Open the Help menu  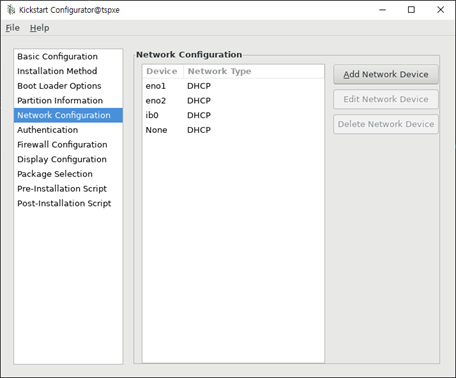[40, 28]
